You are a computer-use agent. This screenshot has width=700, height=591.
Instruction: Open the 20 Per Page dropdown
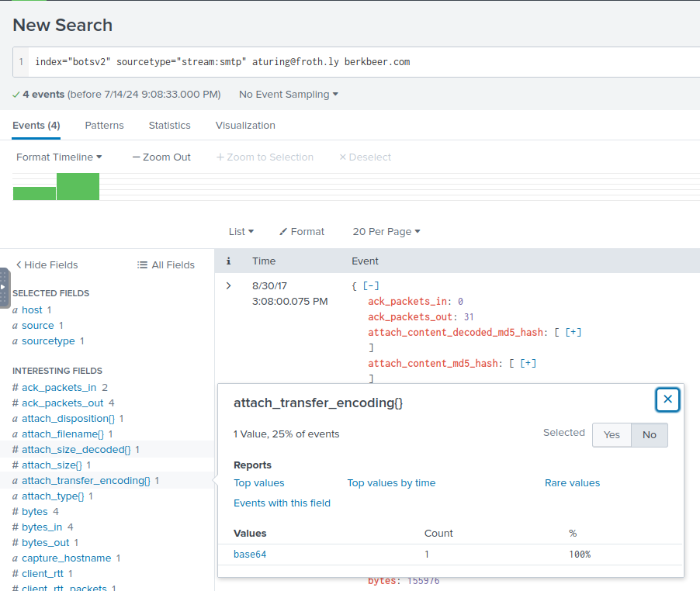pyautogui.click(x=386, y=232)
